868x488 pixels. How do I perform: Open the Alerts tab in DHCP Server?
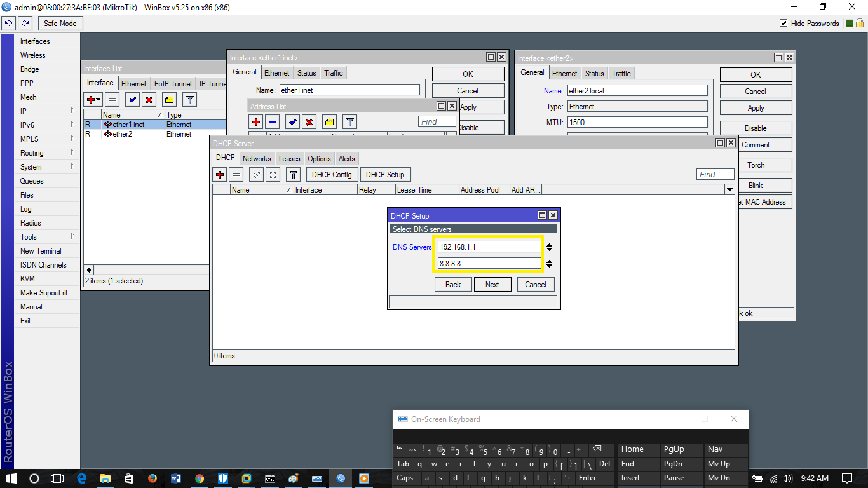[347, 159]
